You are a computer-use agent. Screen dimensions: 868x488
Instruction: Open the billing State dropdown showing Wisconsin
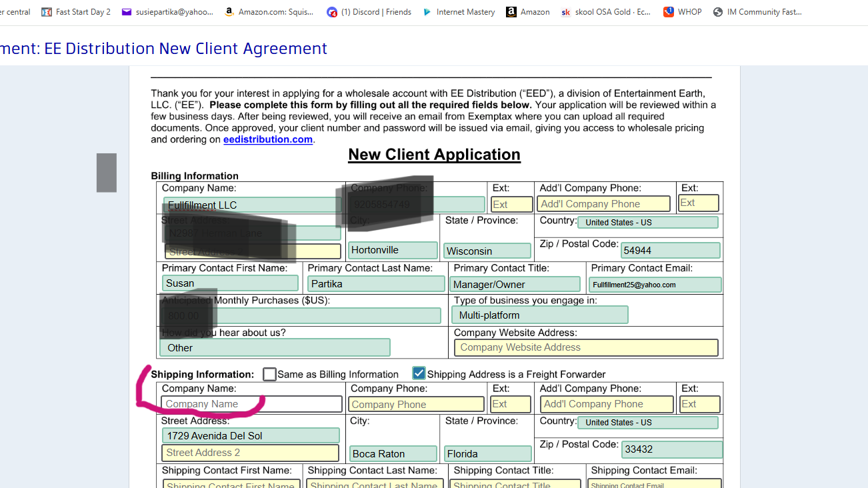pyautogui.click(x=487, y=251)
